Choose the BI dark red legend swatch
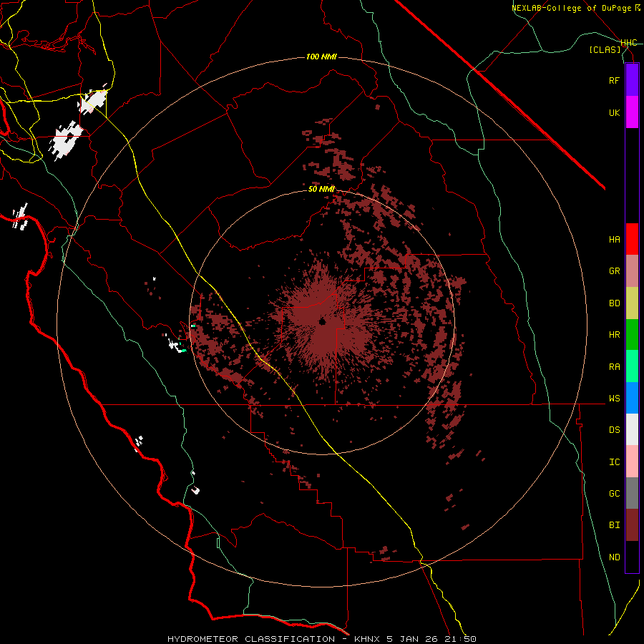644x644 pixels. (632, 525)
